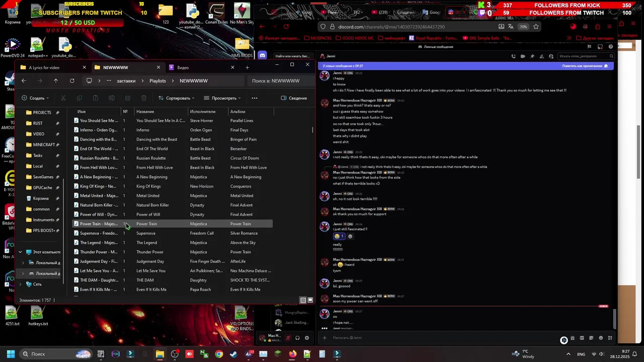Open a new Explorer tab
The image size is (644, 362).
click(247, 67)
